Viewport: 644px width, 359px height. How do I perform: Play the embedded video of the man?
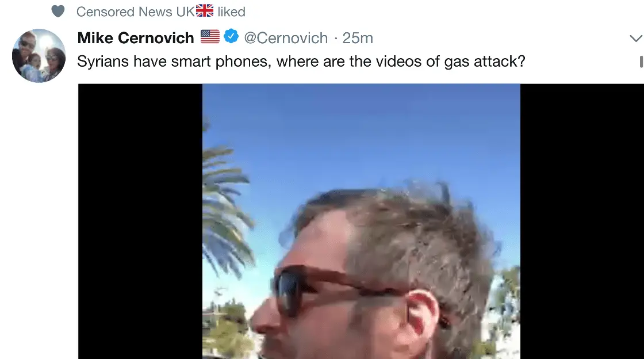point(361,221)
